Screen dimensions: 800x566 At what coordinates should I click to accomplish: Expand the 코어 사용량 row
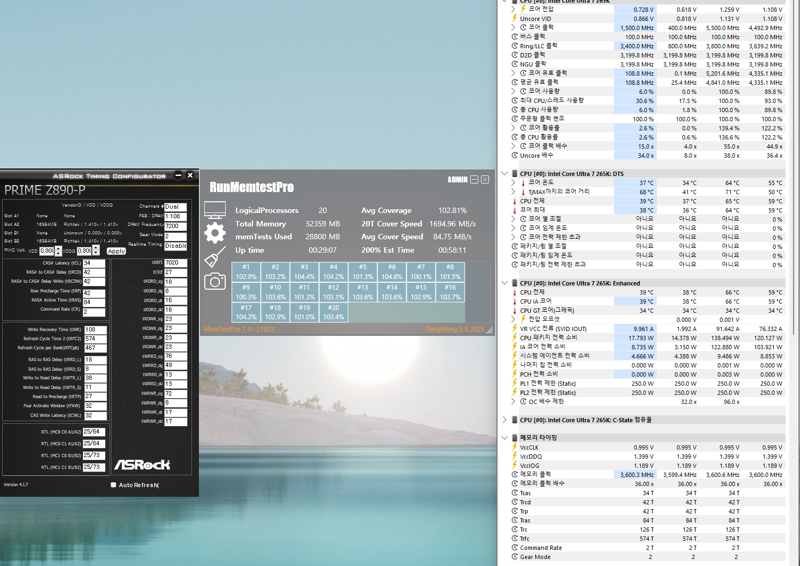513,91
